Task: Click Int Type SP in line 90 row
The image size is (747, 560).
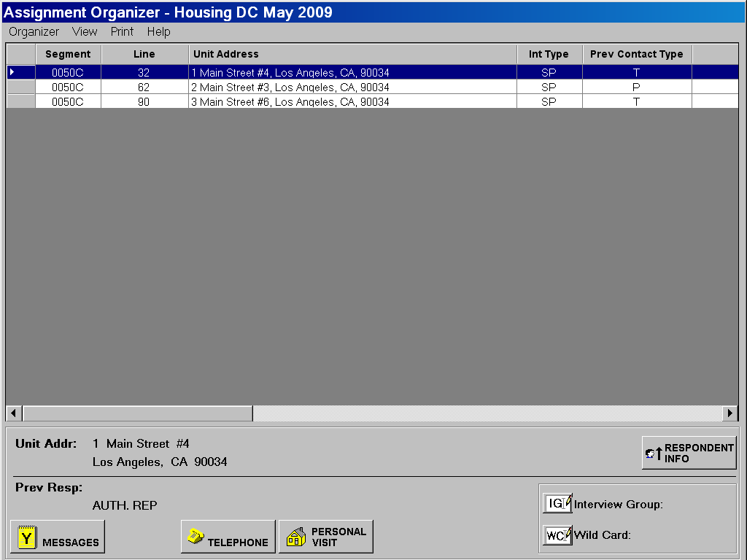Action: coord(549,101)
